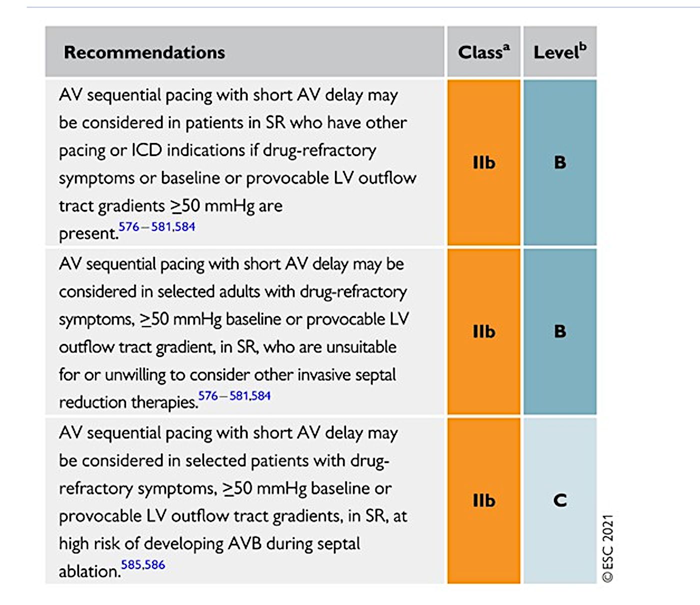Click the ESC 2021 copyright text
700x605 pixels.
[x=608, y=548]
